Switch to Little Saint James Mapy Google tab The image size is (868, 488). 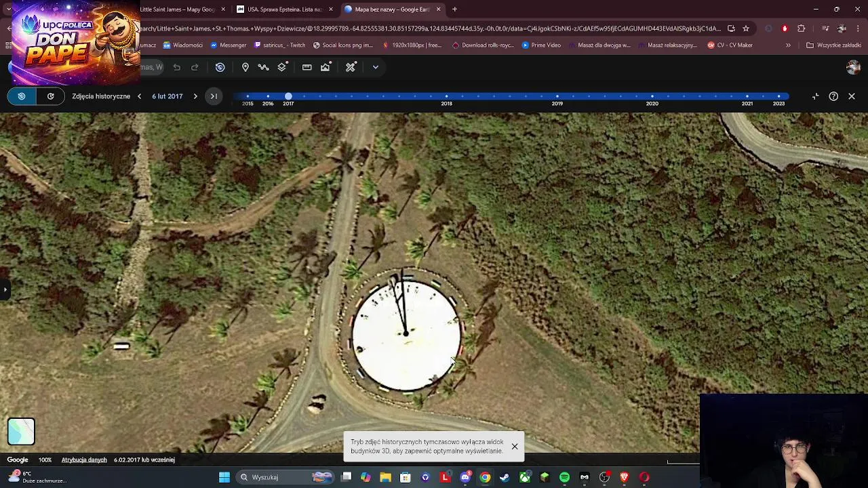pos(178,9)
